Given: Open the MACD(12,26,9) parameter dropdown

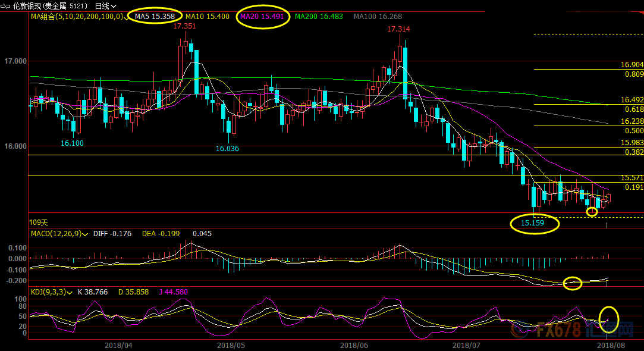Looking at the screenshot, I should pos(87,234).
